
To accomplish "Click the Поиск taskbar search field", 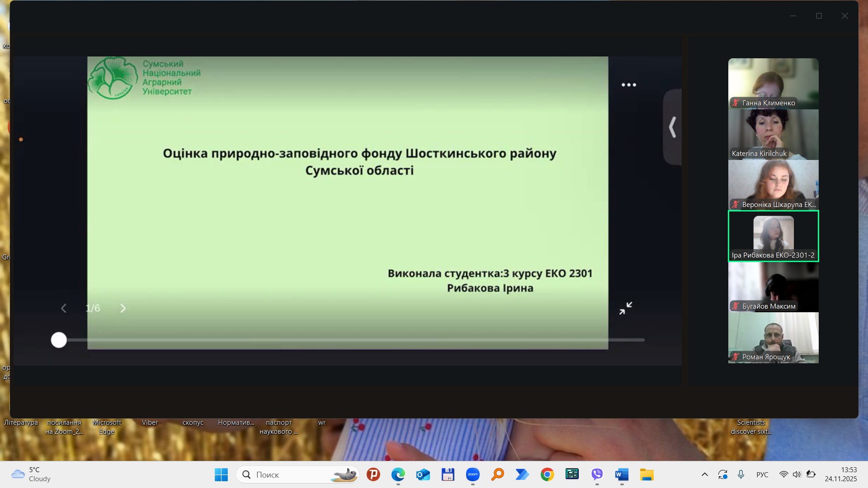I will click(x=289, y=474).
